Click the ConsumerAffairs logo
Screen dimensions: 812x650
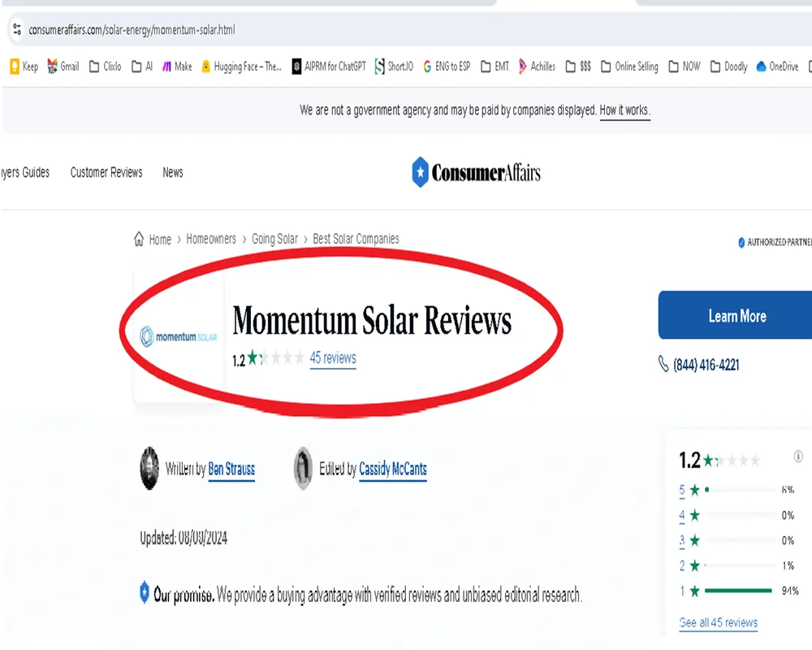476,172
